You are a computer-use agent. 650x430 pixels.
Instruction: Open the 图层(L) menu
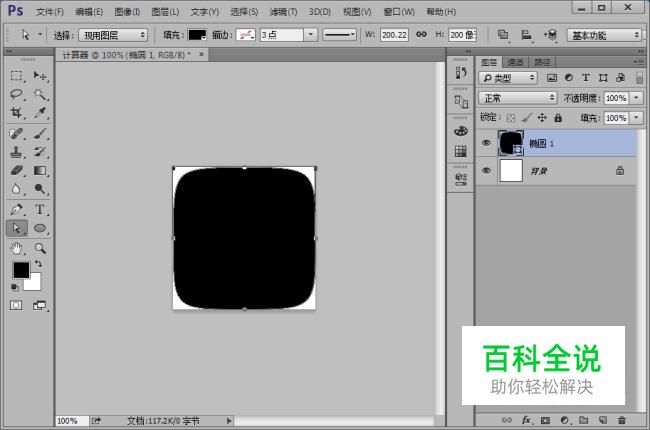tap(165, 12)
